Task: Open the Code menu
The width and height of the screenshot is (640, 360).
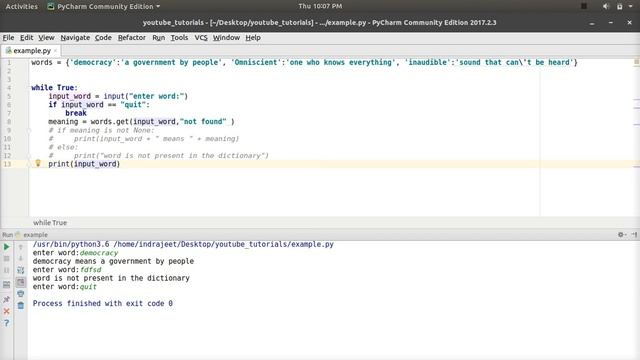Action: (x=103, y=38)
